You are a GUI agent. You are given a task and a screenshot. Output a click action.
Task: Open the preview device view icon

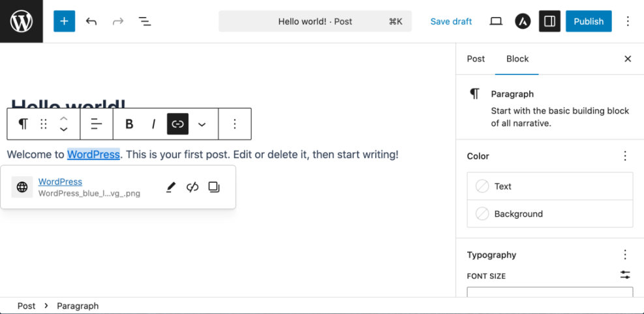click(x=496, y=22)
